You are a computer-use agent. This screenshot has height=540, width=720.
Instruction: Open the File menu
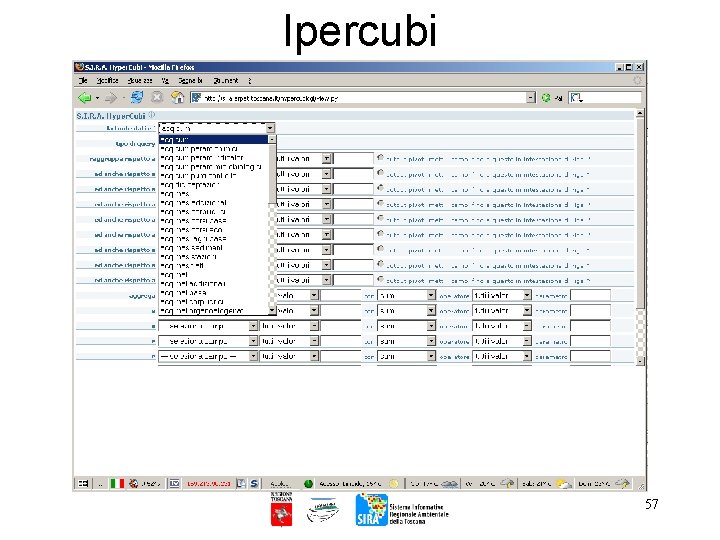[83, 80]
